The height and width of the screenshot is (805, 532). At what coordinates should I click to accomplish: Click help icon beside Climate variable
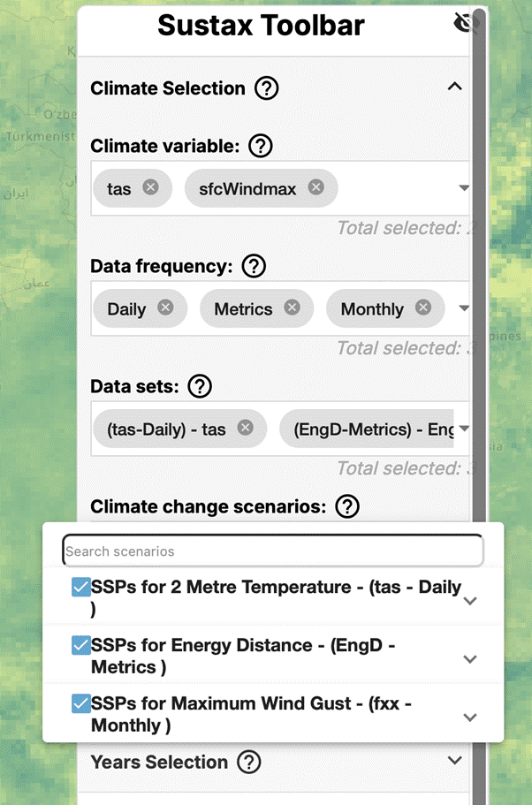[260, 147]
